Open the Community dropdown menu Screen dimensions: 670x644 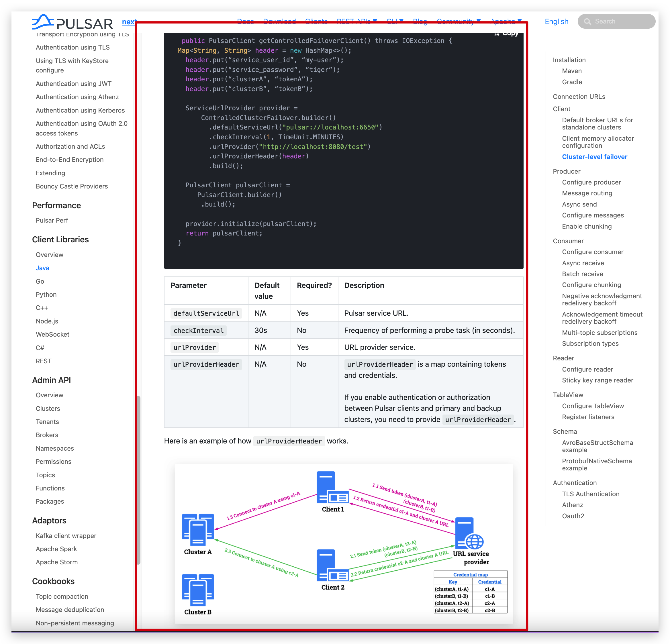459,21
